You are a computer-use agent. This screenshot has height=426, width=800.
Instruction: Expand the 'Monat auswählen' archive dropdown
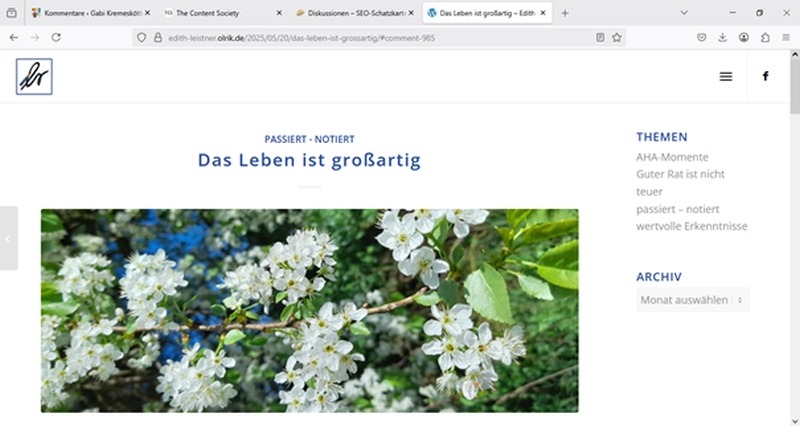click(x=692, y=300)
